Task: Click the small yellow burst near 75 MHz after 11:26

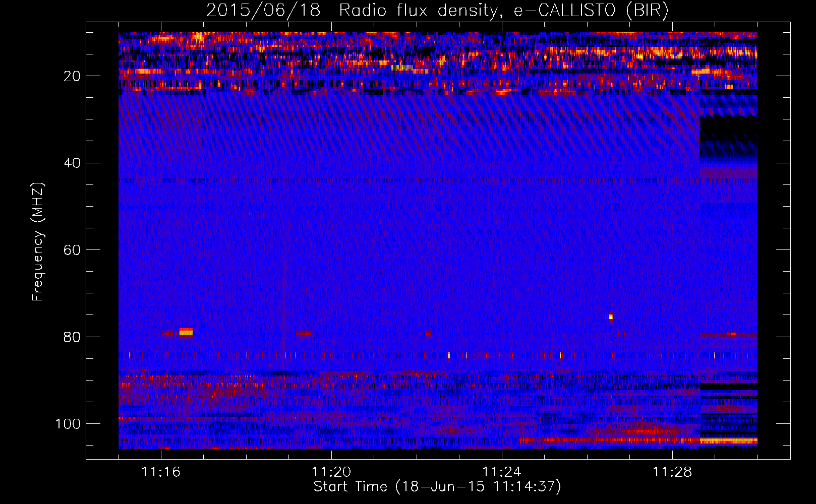Action: pos(610,317)
